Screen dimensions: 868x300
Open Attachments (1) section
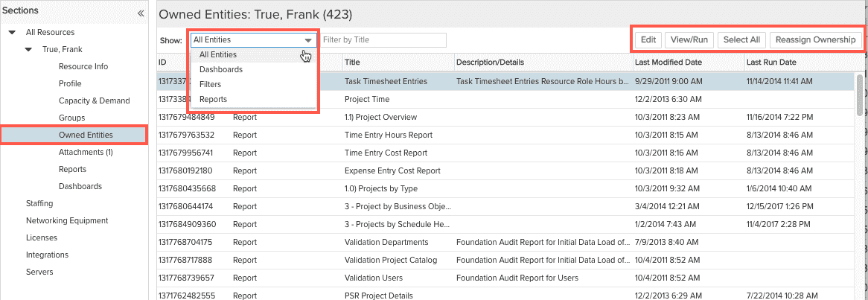click(x=86, y=153)
